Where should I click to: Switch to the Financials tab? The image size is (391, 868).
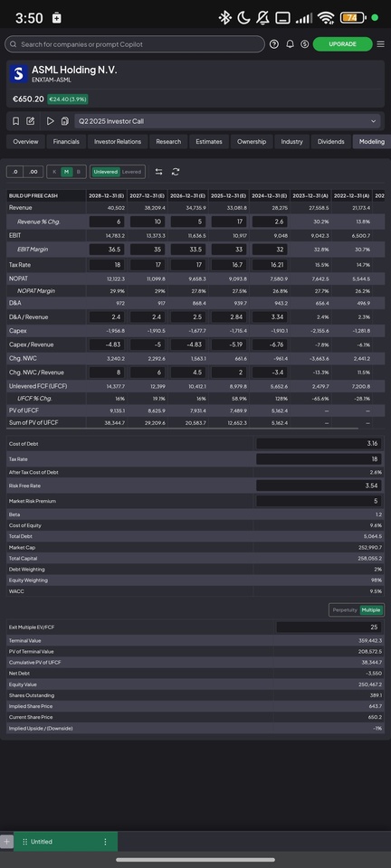(66, 142)
